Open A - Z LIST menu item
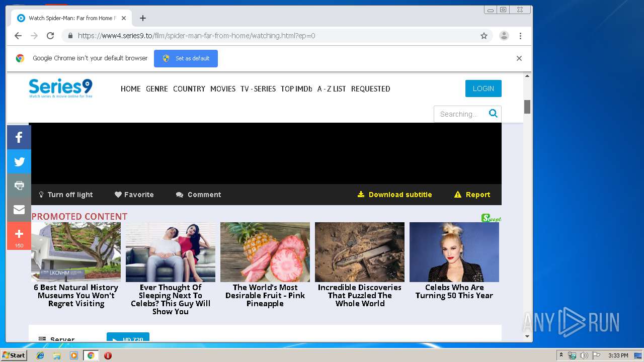The image size is (644, 362). click(332, 88)
